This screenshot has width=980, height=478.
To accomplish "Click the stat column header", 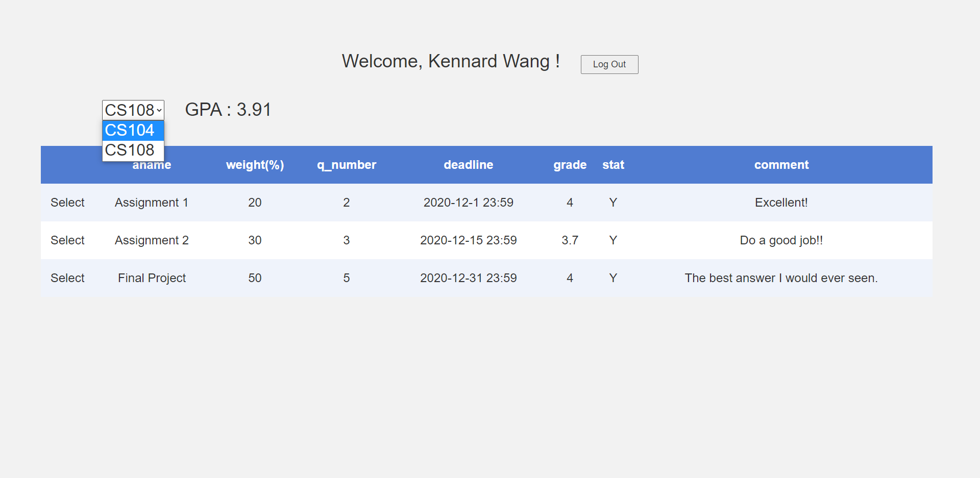I will (613, 165).
